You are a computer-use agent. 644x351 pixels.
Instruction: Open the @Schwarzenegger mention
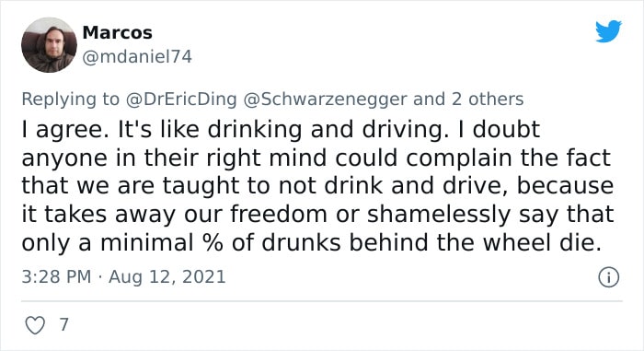pos(326,99)
